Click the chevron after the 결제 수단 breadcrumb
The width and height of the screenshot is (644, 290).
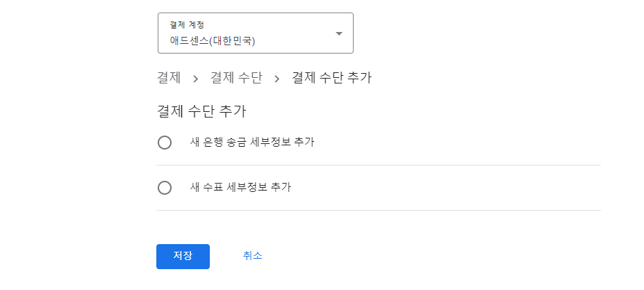[276, 79]
